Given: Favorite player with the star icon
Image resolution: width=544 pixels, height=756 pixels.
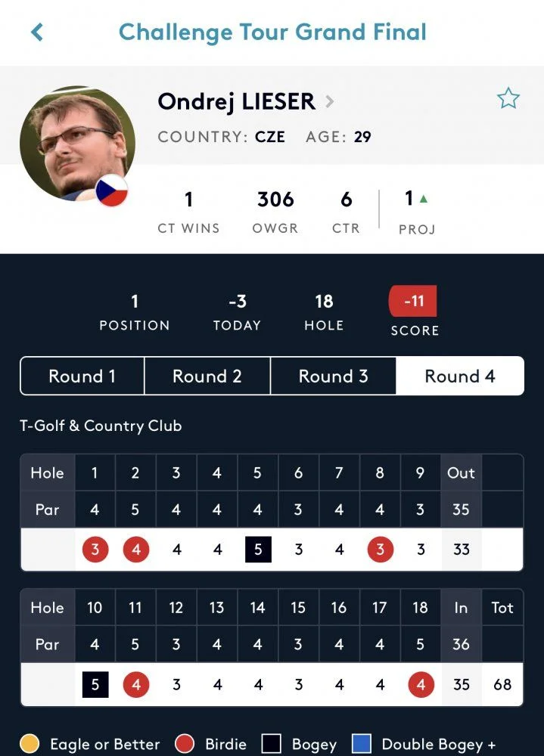Looking at the screenshot, I should point(508,98).
